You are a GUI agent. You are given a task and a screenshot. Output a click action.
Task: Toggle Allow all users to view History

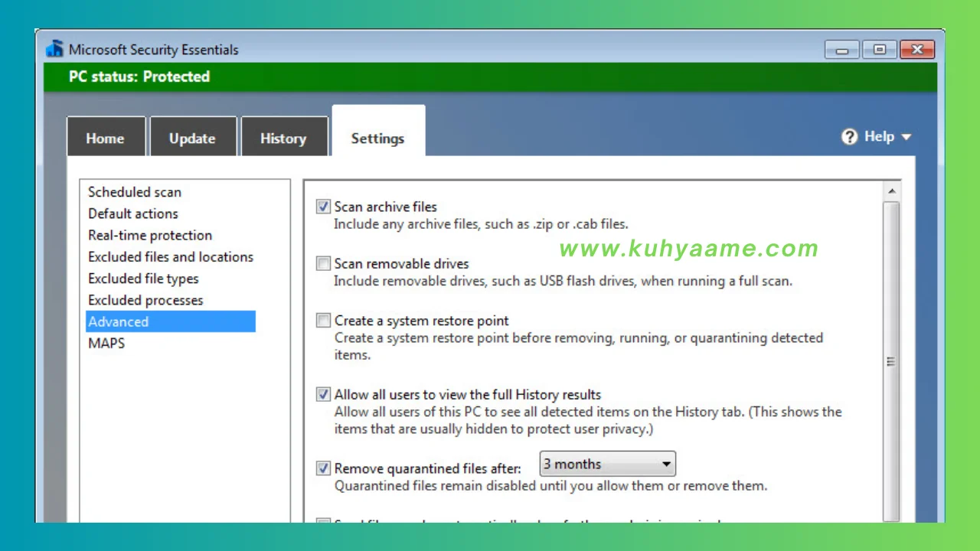pos(323,395)
